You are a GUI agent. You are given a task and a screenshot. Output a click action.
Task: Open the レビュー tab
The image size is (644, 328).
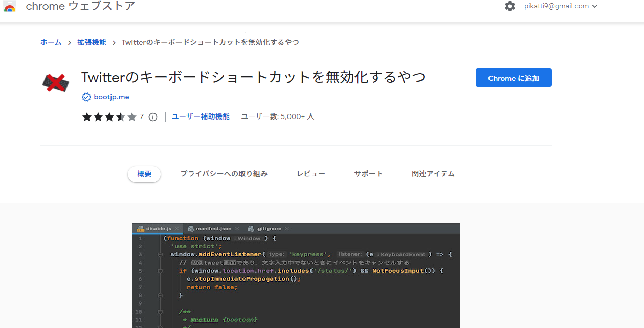[311, 174]
